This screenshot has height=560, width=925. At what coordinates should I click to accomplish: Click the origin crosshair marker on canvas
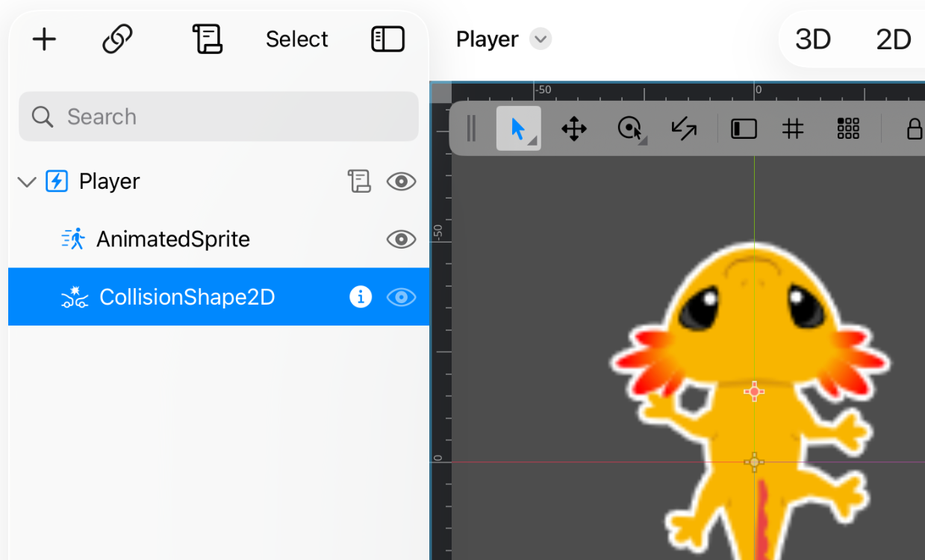click(x=754, y=462)
